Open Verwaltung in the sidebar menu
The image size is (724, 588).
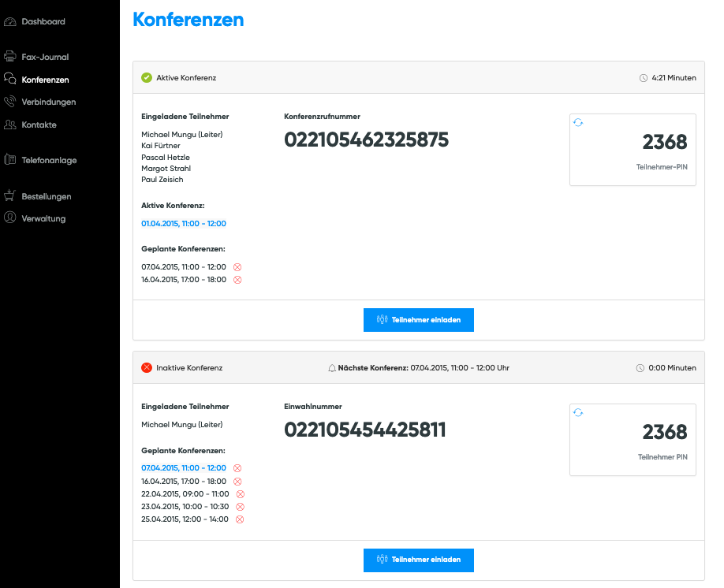click(43, 218)
